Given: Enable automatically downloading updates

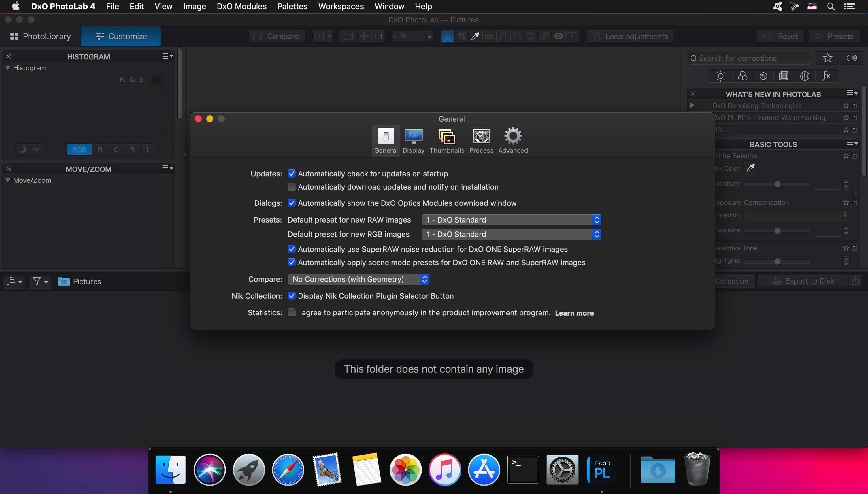Looking at the screenshot, I should 291,187.
